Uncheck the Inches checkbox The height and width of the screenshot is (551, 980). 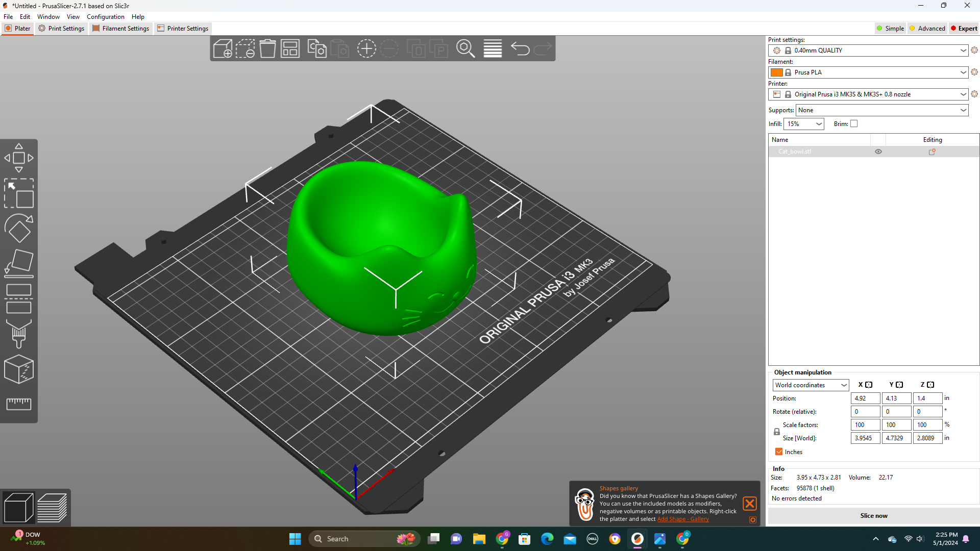point(779,452)
